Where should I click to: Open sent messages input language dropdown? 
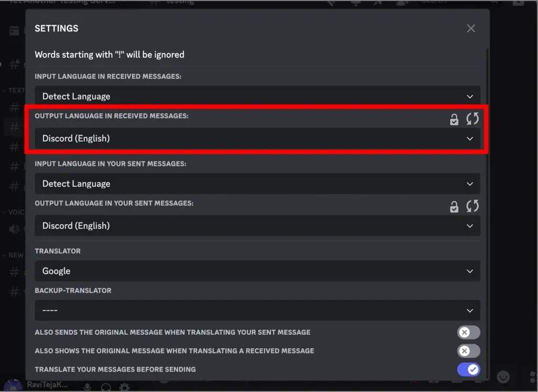point(257,184)
